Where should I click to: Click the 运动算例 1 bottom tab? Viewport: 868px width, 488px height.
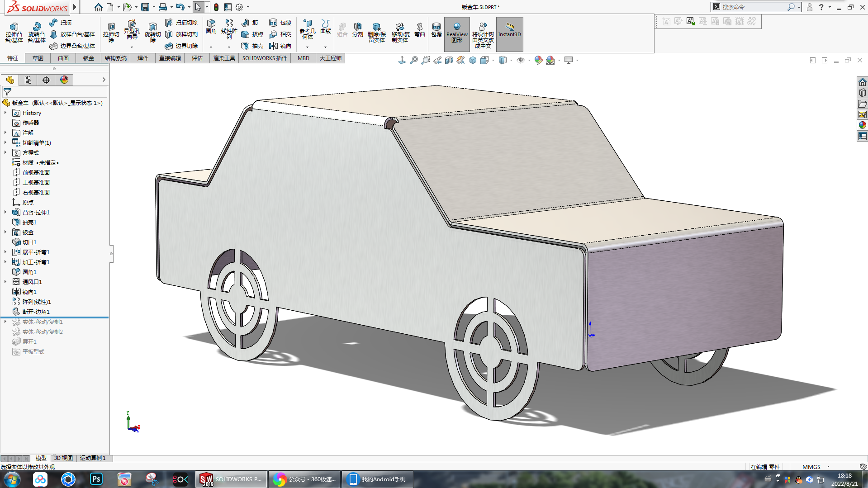(x=93, y=458)
